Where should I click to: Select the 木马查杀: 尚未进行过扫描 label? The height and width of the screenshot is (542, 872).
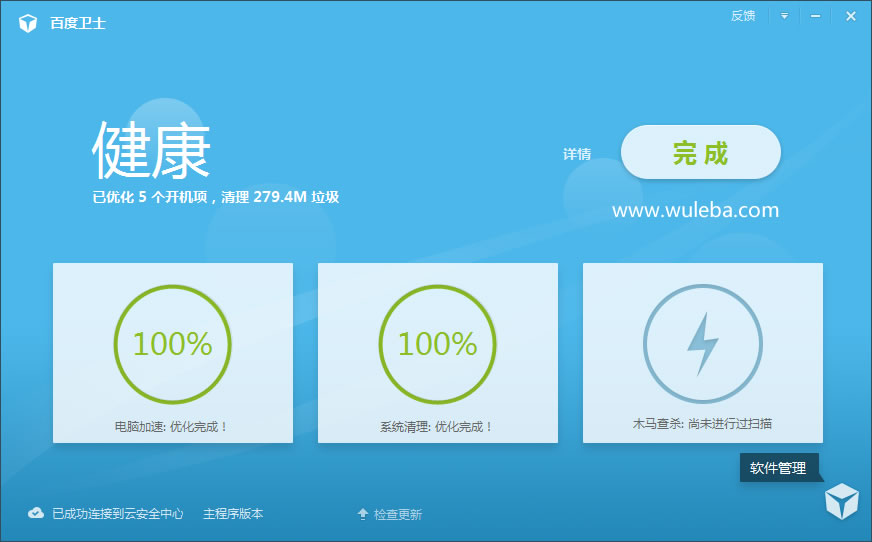[702, 424]
